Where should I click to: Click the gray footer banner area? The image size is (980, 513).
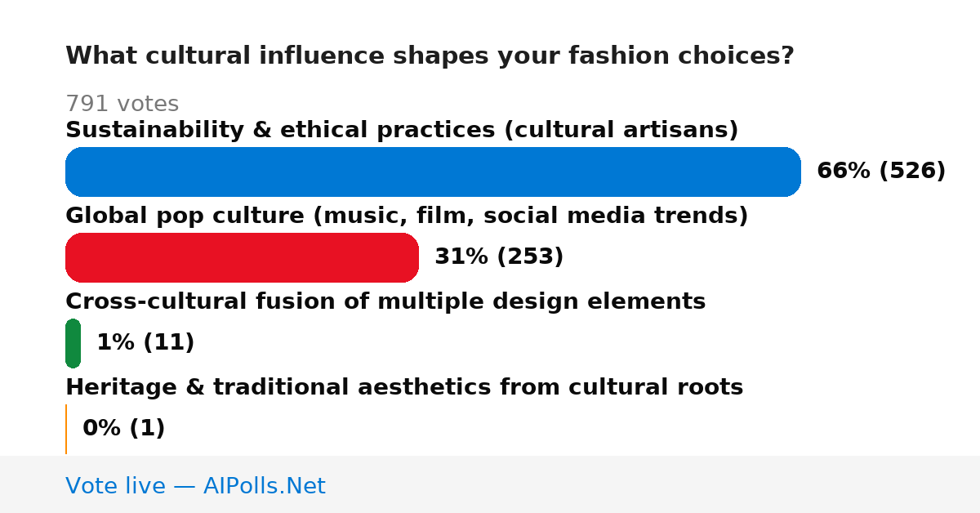pyautogui.click(x=490, y=484)
